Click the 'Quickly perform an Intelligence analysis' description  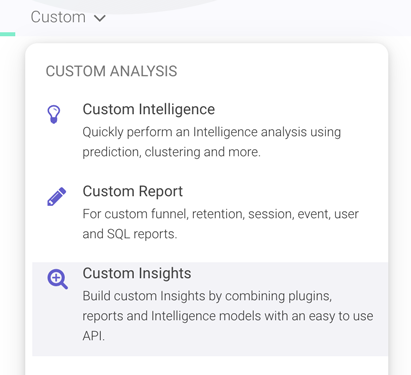212,132
